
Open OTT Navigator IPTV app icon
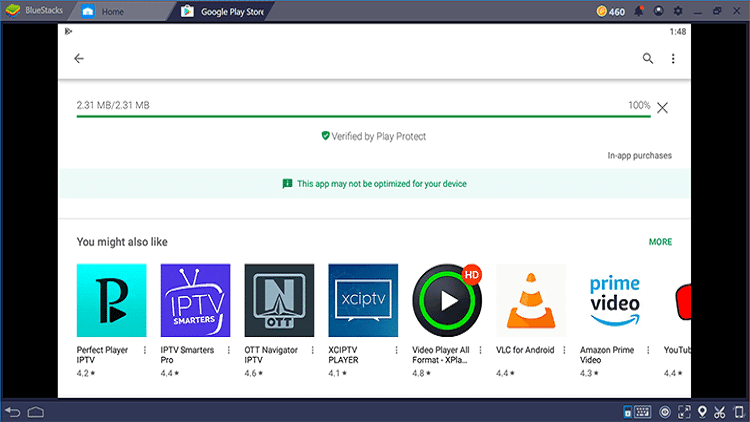279,300
